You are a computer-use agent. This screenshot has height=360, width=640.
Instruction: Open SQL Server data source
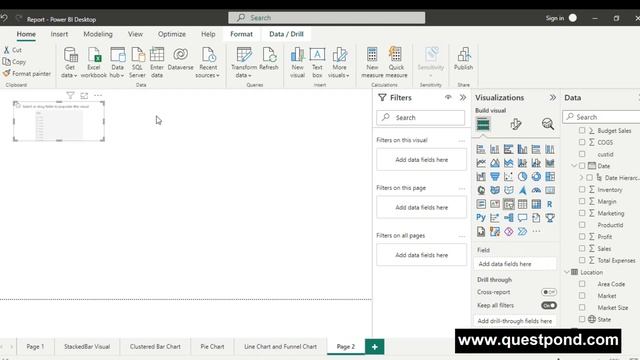click(x=137, y=62)
